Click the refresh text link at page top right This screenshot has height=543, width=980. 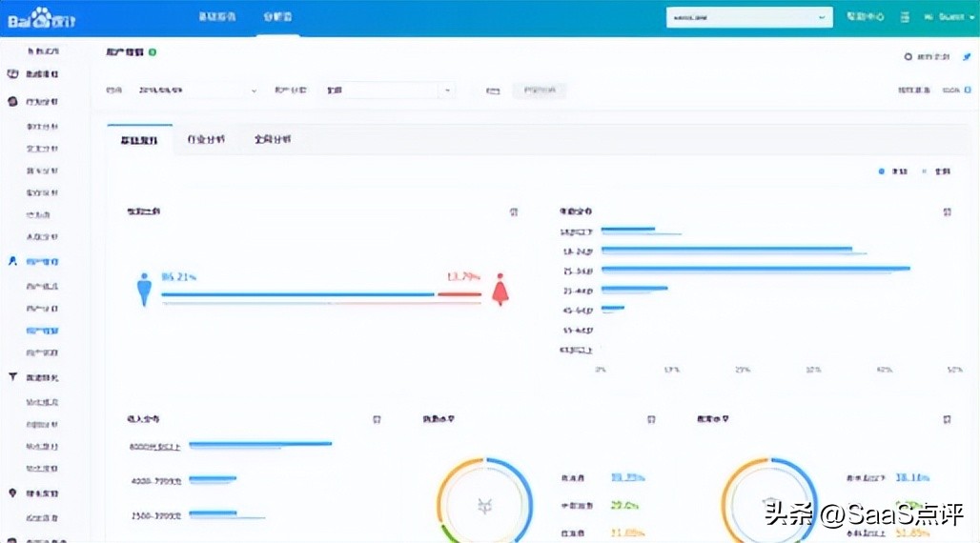[933, 56]
